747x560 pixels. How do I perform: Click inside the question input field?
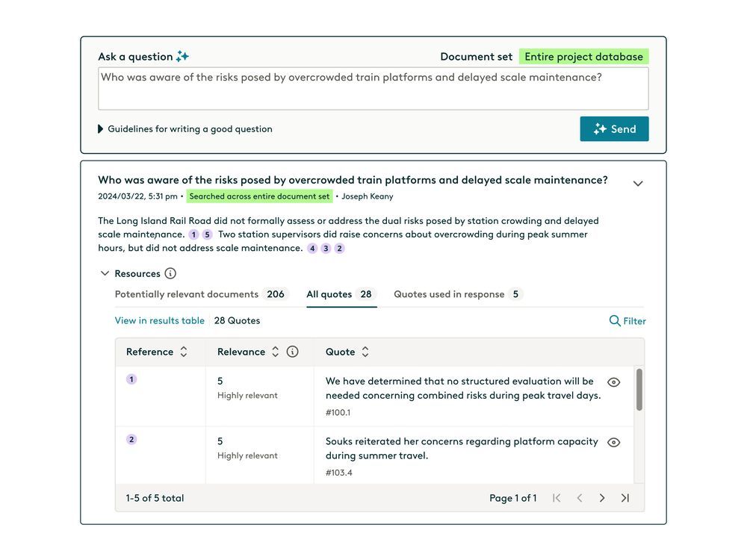pos(373,88)
